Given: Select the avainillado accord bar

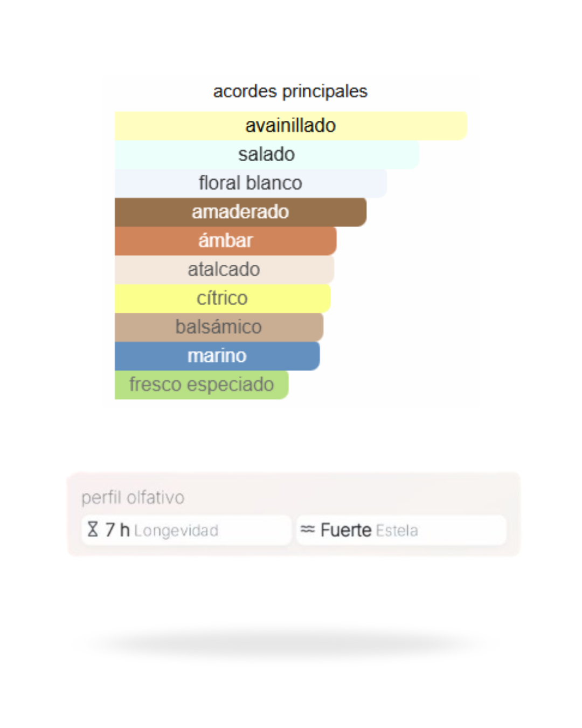Looking at the screenshot, I should click(290, 126).
